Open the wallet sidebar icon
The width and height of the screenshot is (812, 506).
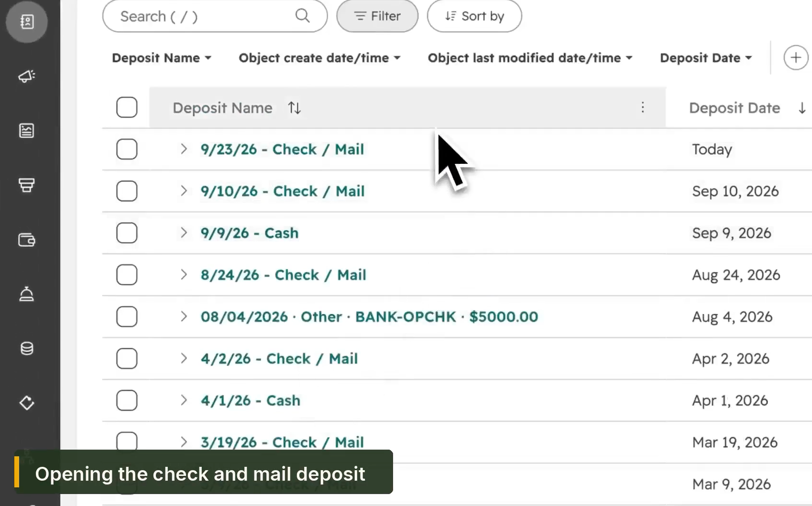27,239
